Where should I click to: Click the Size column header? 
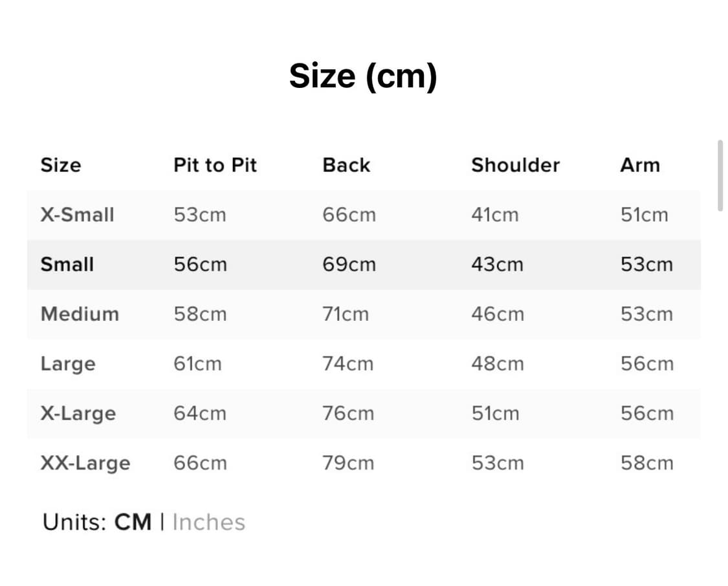click(x=61, y=165)
